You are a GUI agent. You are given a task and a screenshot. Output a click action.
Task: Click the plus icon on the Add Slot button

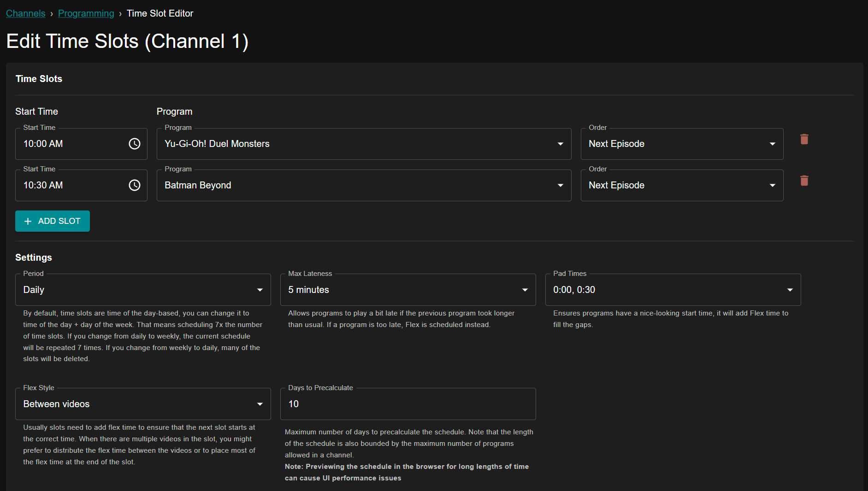(x=28, y=221)
